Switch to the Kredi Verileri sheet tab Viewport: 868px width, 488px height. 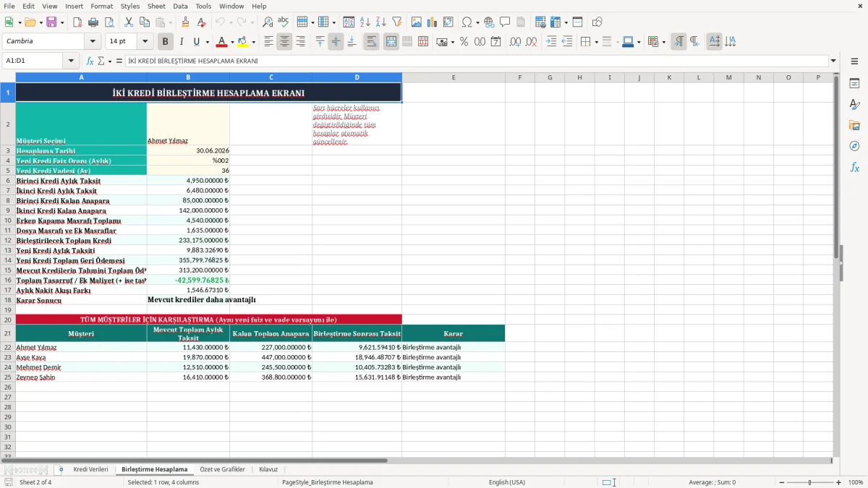90,469
